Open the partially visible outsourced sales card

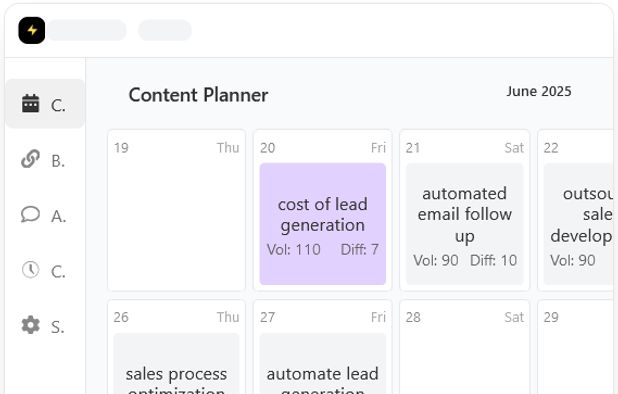click(579, 224)
